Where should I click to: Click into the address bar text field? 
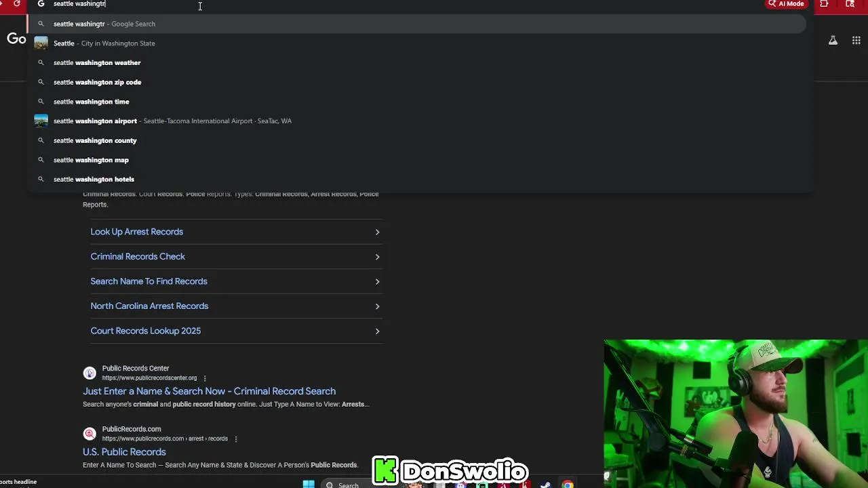click(407, 4)
